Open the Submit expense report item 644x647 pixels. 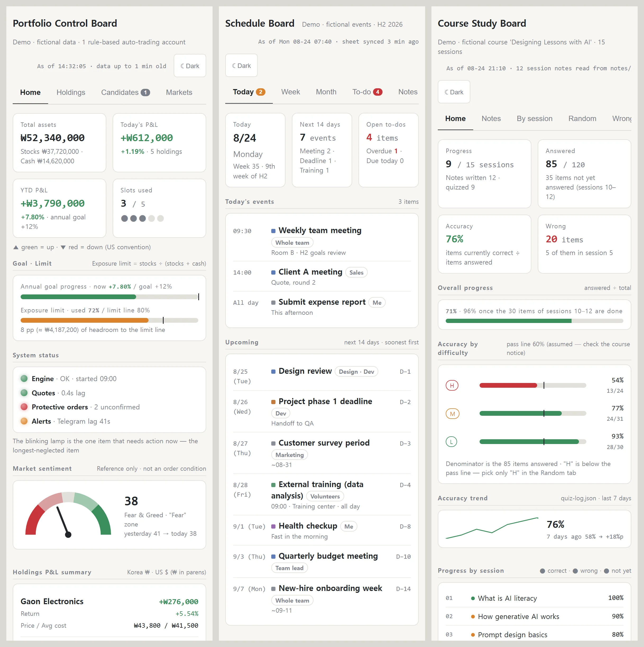pyautogui.click(x=322, y=306)
